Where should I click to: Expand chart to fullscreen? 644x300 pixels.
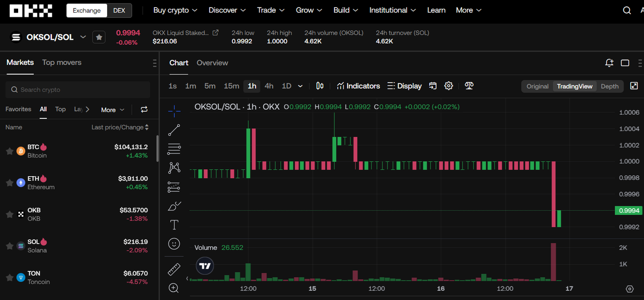tap(634, 86)
